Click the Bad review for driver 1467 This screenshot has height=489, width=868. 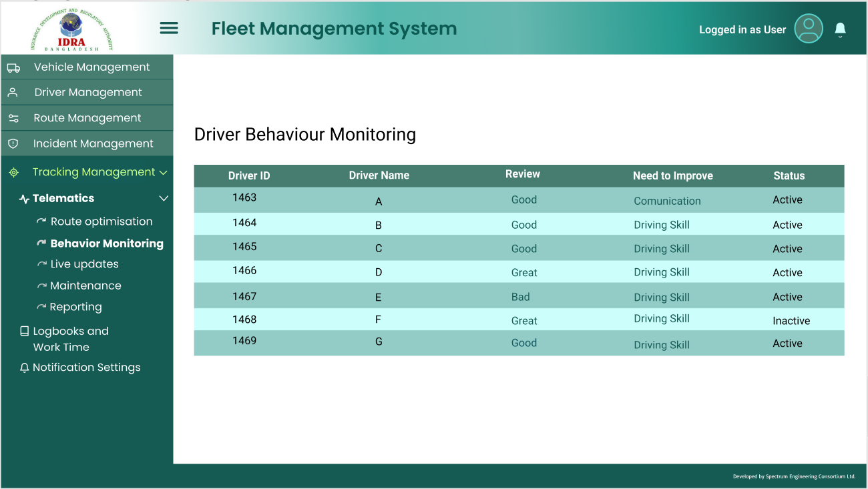point(521,298)
